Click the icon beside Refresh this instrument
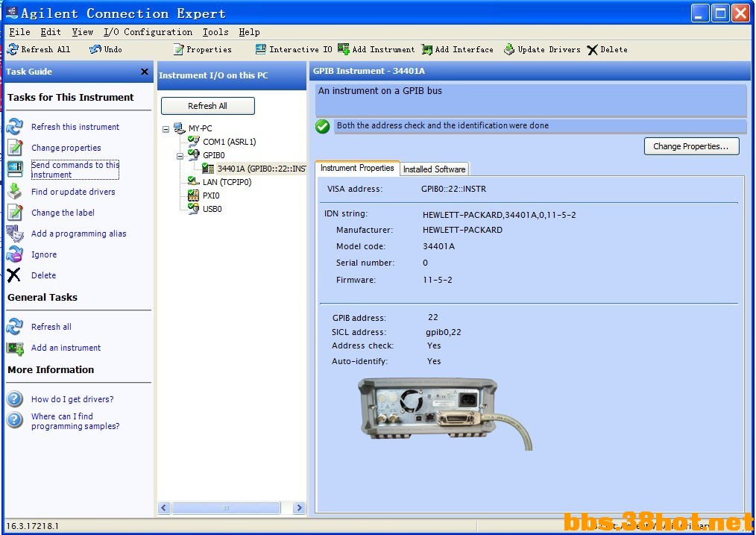 [x=15, y=126]
